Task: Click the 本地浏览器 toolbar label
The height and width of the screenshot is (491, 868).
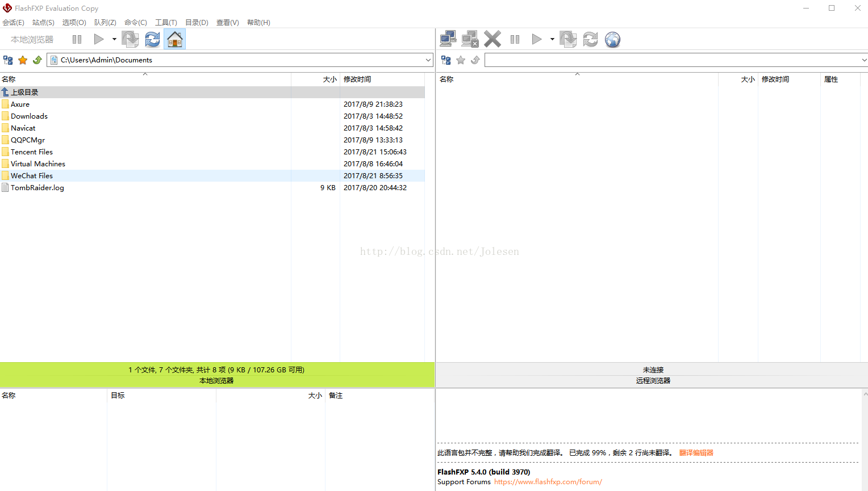Action: coord(32,40)
